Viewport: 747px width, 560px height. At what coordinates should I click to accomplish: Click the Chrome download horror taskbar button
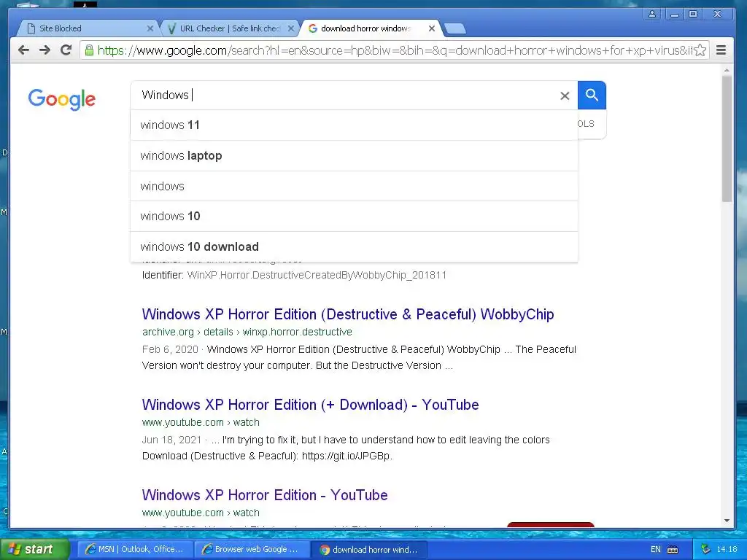pos(368,550)
